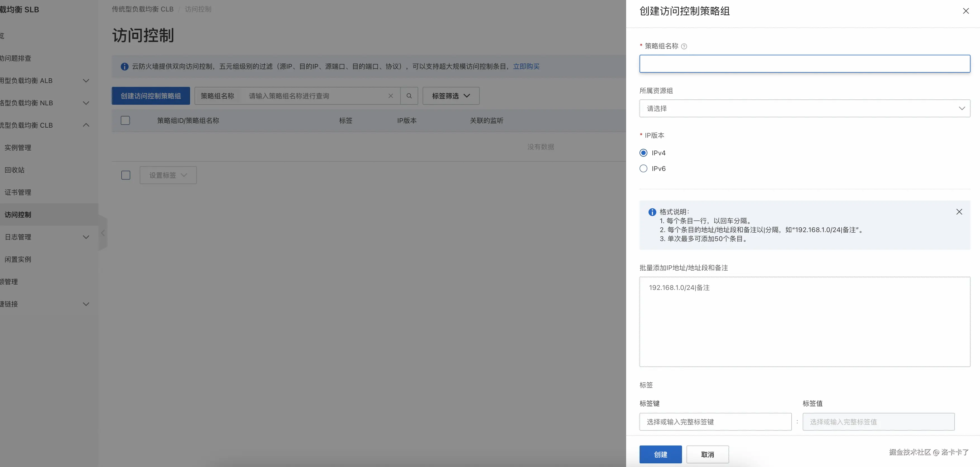Viewport: 980px width, 467px height.
Task: Open the 立即购买 link
Action: [x=526, y=66]
